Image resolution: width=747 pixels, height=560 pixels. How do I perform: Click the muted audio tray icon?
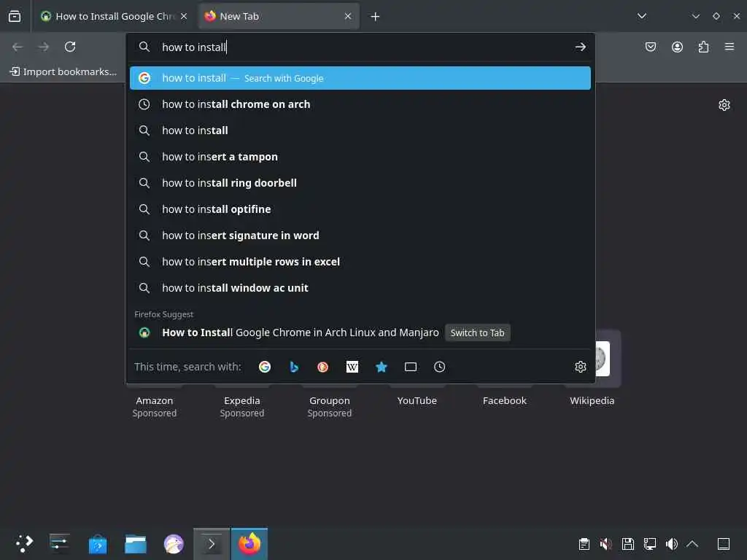[606, 544]
